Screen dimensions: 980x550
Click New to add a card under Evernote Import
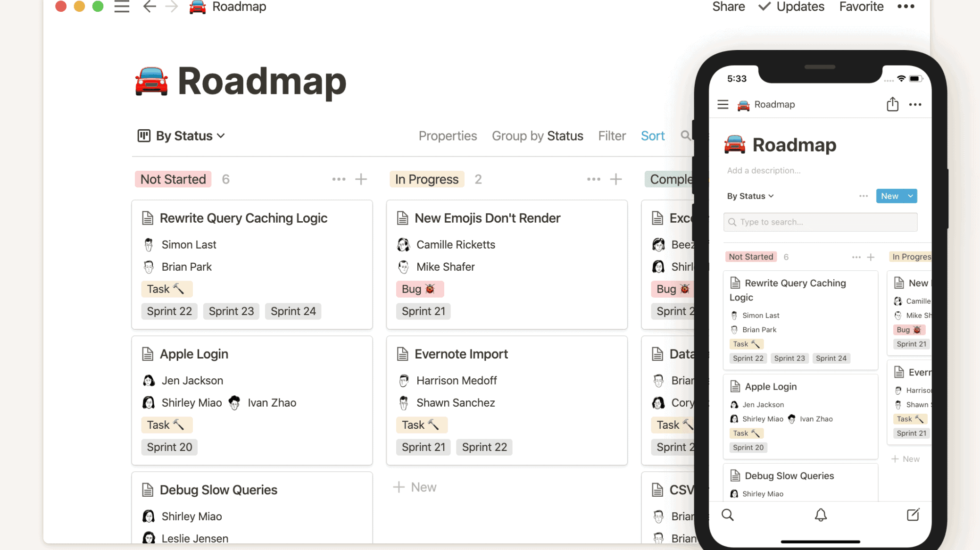point(415,487)
